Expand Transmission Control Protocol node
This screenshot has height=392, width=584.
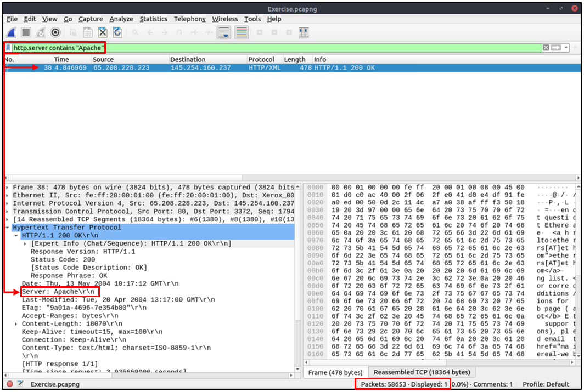[x=8, y=211]
